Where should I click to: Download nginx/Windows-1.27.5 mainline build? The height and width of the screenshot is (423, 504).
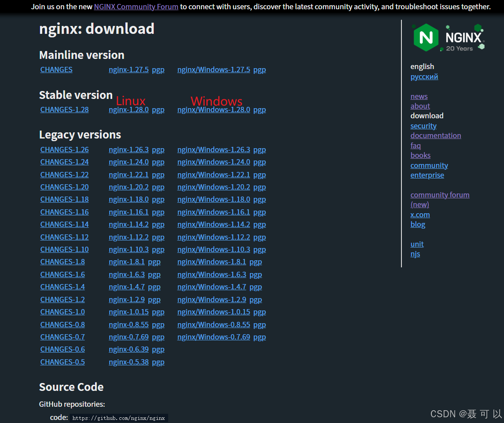[213, 69]
